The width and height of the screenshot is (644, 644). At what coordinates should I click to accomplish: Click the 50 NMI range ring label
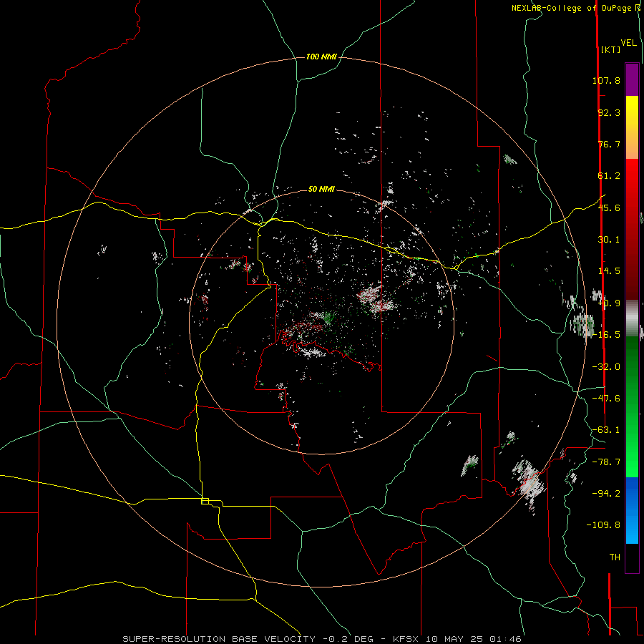tap(321, 189)
